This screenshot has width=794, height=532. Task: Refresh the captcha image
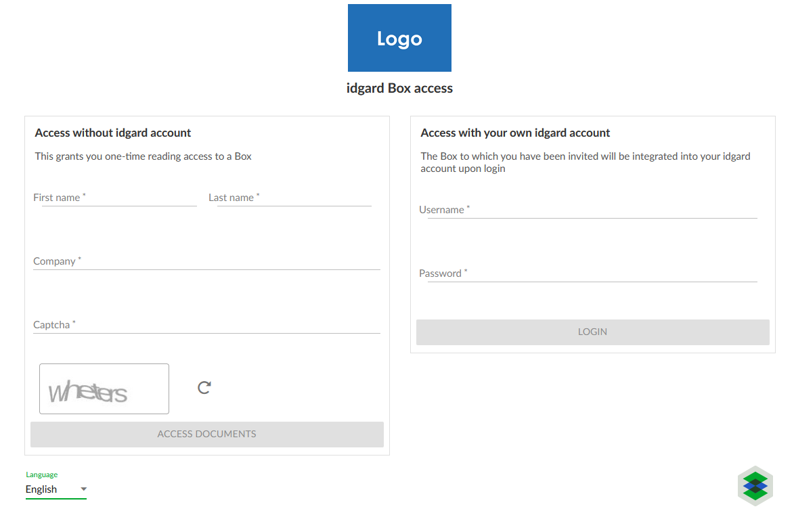204,388
